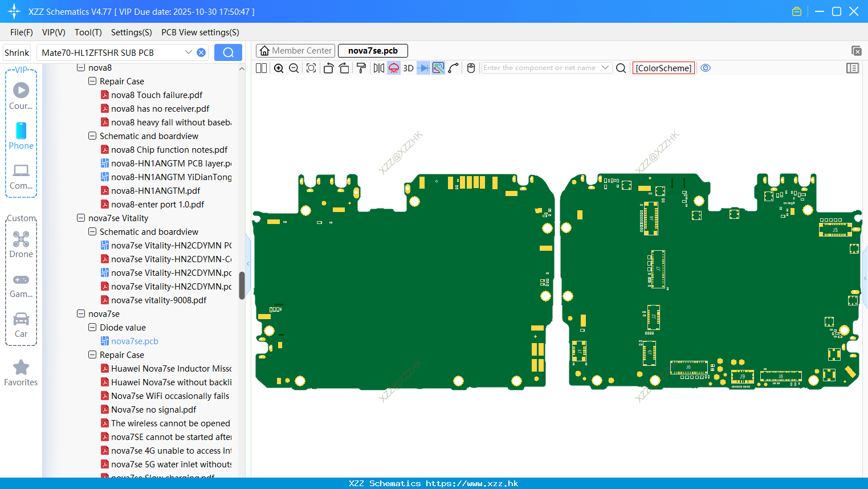Toggle the eye visibility icon
868x489 pixels.
click(x=706, y=68)
